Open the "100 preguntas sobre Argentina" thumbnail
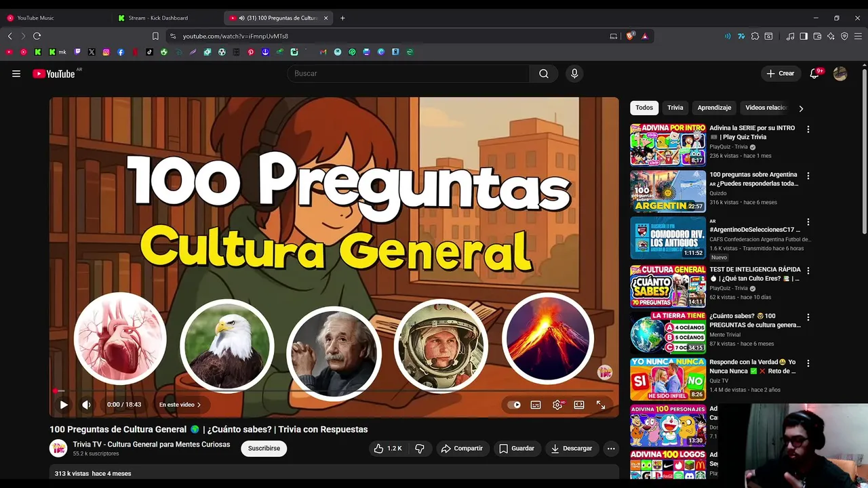 668,191
